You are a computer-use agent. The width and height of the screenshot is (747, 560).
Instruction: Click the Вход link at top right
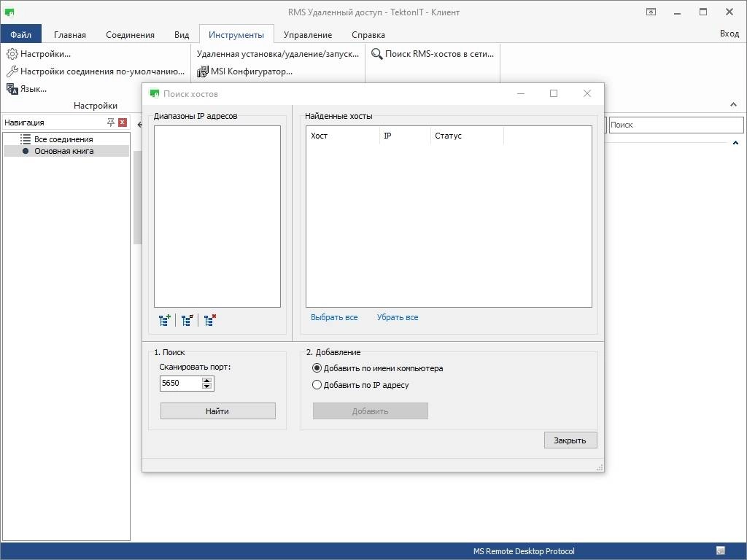pos(729,34)
